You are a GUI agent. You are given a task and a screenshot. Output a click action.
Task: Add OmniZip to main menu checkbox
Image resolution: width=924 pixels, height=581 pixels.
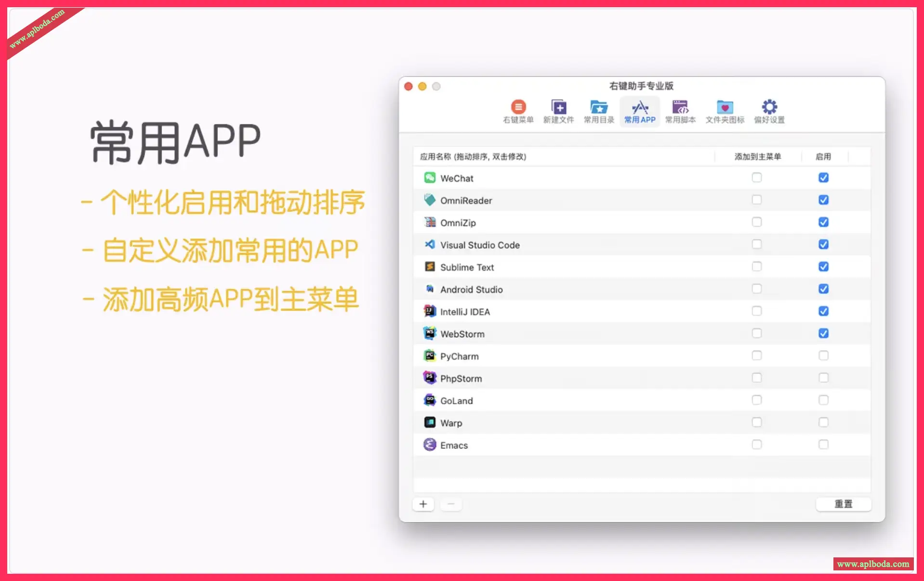click(757, 222)
